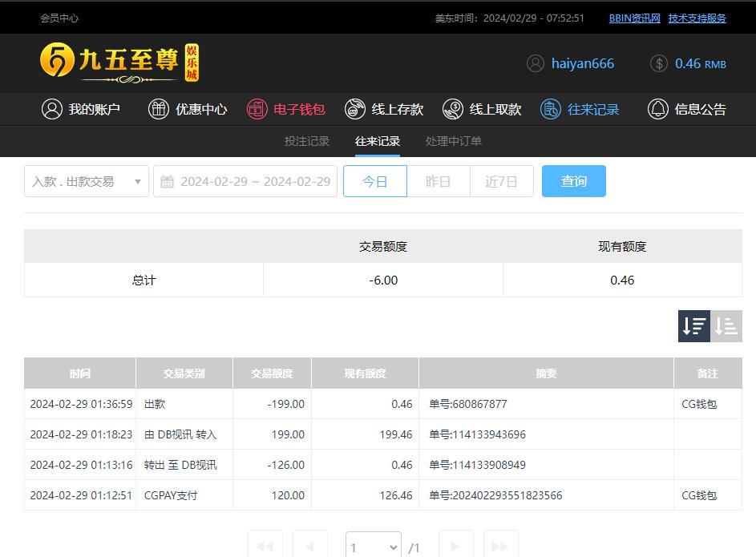Image resolution: width=756 pixels, height=557 pixels.
Task: Open the page number dropdown
Action: coord(373,547)
